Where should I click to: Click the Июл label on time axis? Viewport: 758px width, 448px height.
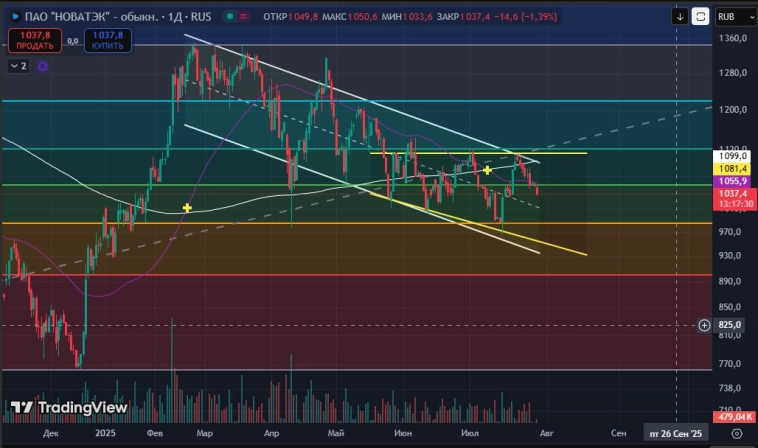click(469, 434)
